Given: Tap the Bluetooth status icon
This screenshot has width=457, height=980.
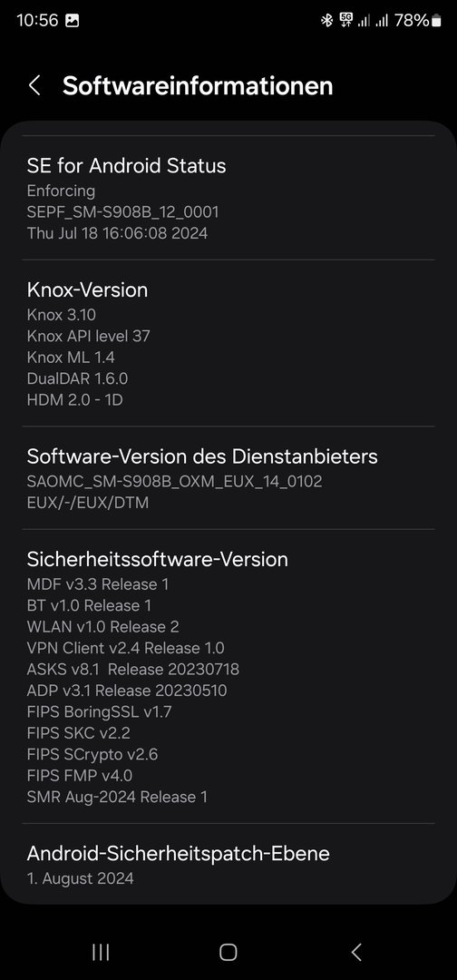Looking at the screenshot, I should tap(326, 21).
